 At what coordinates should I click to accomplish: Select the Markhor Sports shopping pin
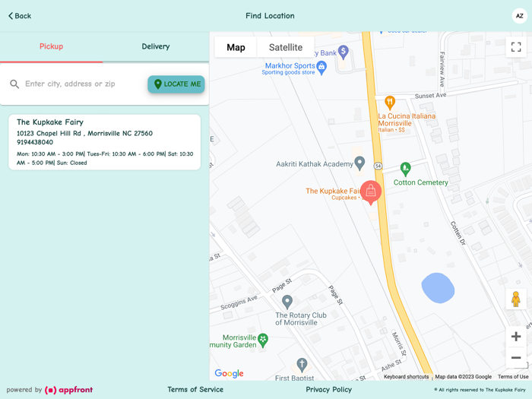[321, 68]
